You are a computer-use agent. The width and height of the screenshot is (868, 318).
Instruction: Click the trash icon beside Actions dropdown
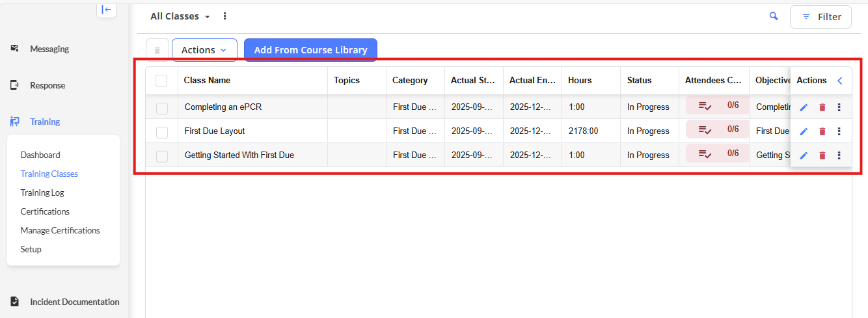157,50
